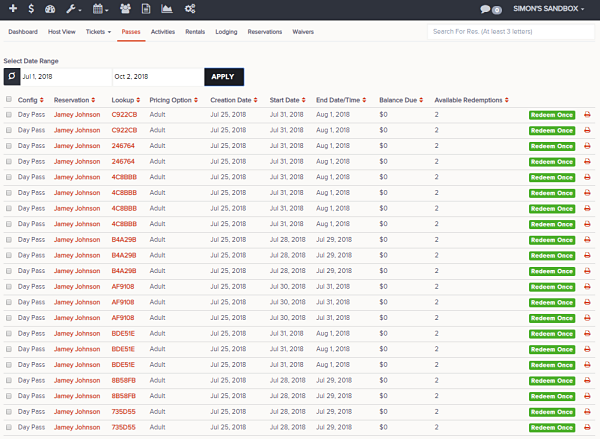Check the last 735D55 row checkbox

pyautogui.click(x=9, y=427)
